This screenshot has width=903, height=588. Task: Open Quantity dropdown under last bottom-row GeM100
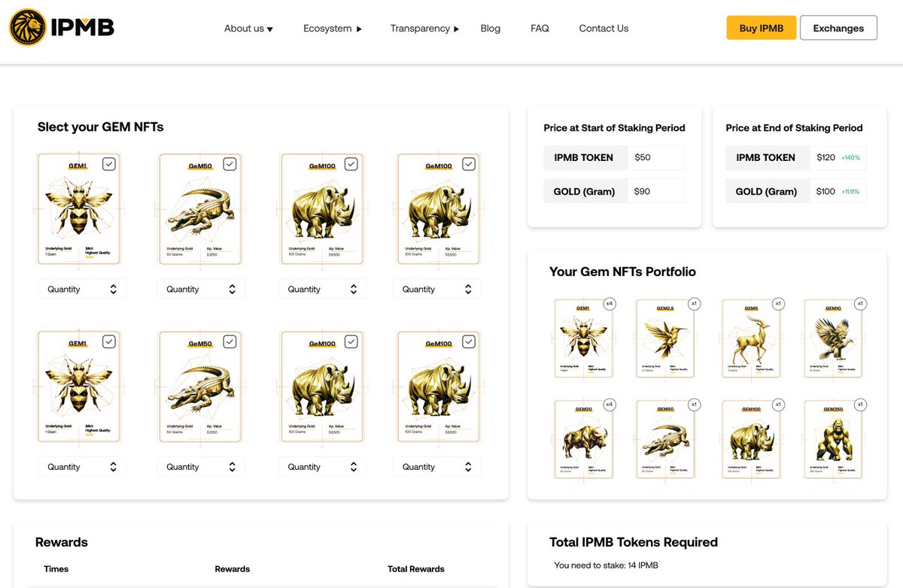coord(437,466)
